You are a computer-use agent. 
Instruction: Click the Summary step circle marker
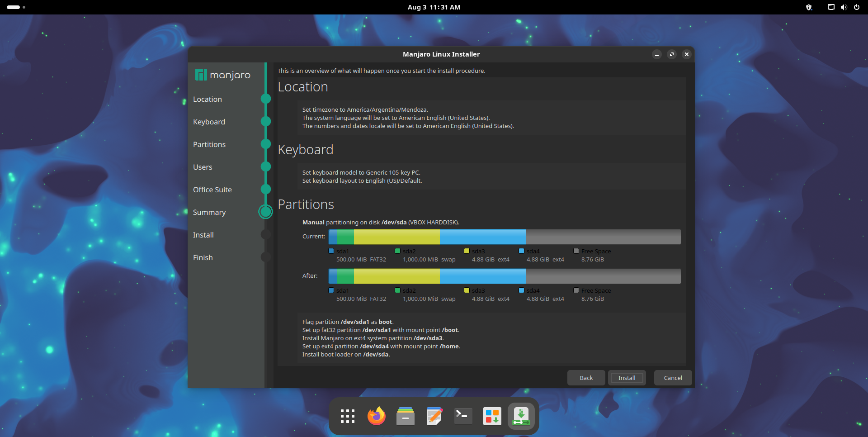click(266, 212)
